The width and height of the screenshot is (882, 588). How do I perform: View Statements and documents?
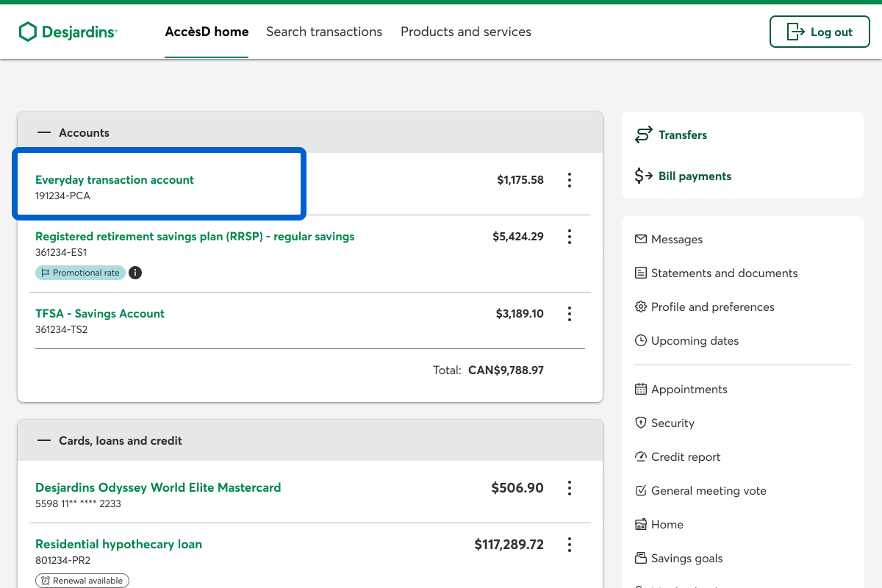(x=724, y=273)
